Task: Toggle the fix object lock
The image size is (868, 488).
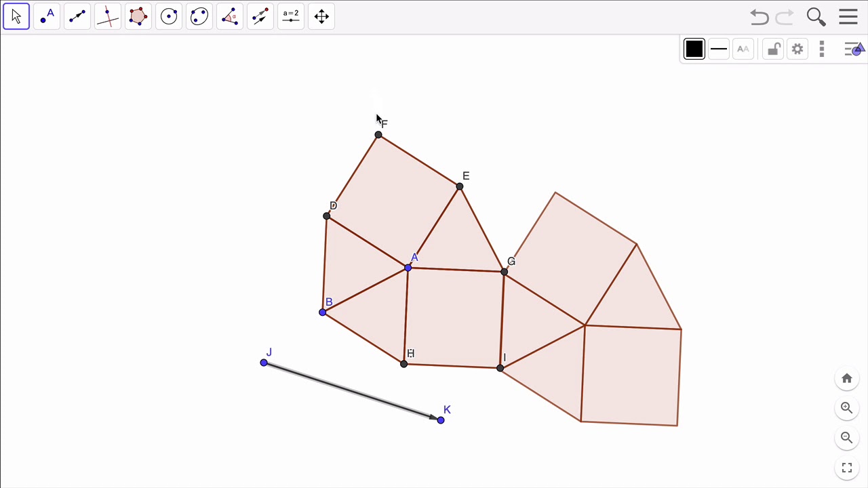Action: point(773,49)
